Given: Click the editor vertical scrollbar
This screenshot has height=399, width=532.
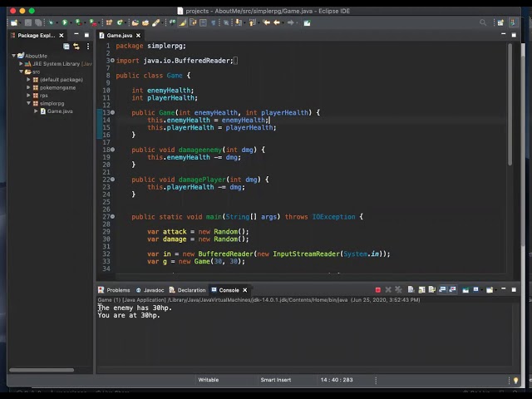Looking at the screenshot, I should tap(510, 105).
